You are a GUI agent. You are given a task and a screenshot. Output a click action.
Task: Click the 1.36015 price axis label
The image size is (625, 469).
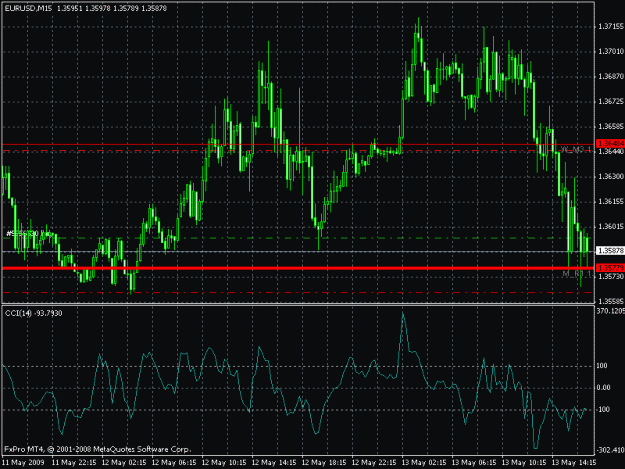(x=611, y=226)
